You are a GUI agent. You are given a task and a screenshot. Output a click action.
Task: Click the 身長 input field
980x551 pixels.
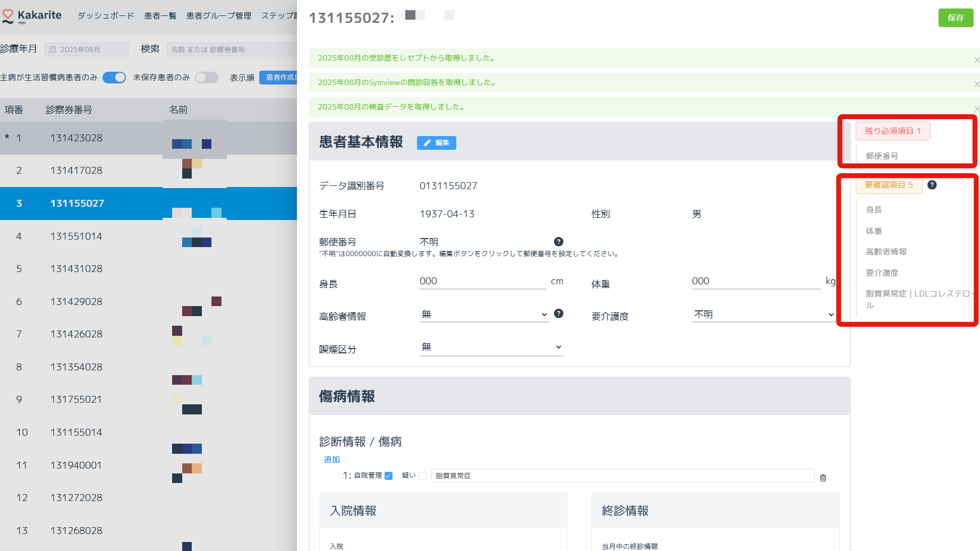(482, 281)
